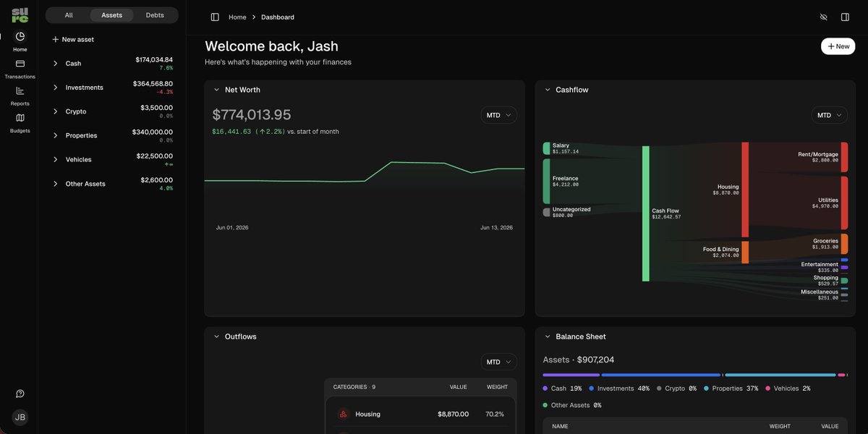The width and height of the screenshot is (868, 434).
Task: Open the Home dashboard icon
Action: tap(20, 36)
